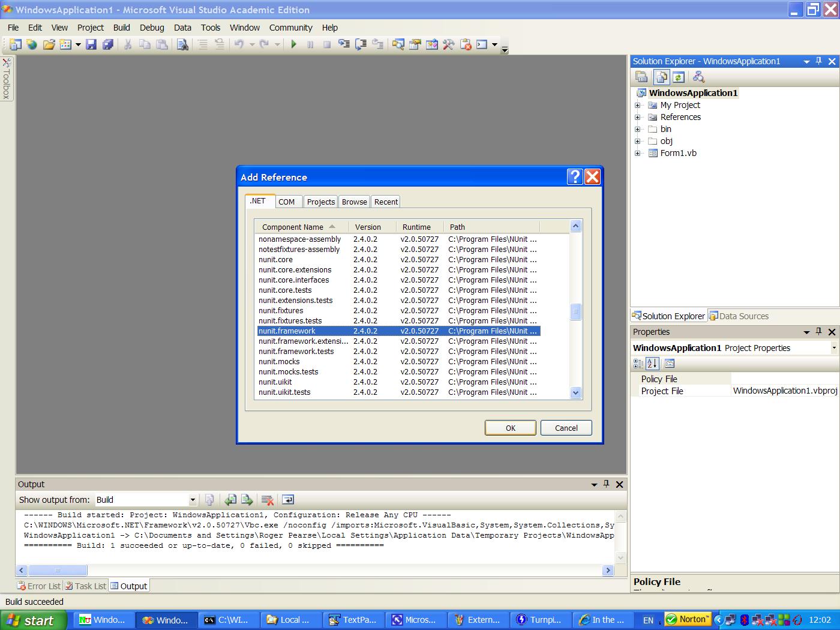Click the Properties Window toolbar icon

point(415,44)
